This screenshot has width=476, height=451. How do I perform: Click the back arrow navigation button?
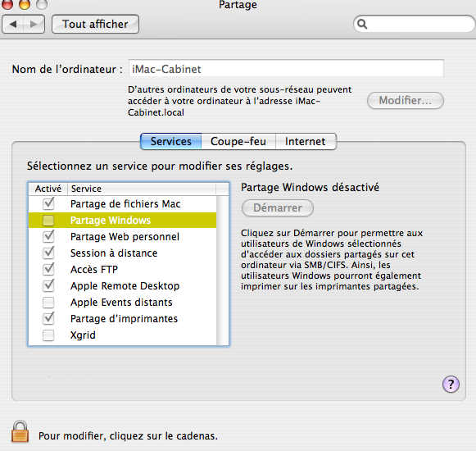(x=13, y=24)
